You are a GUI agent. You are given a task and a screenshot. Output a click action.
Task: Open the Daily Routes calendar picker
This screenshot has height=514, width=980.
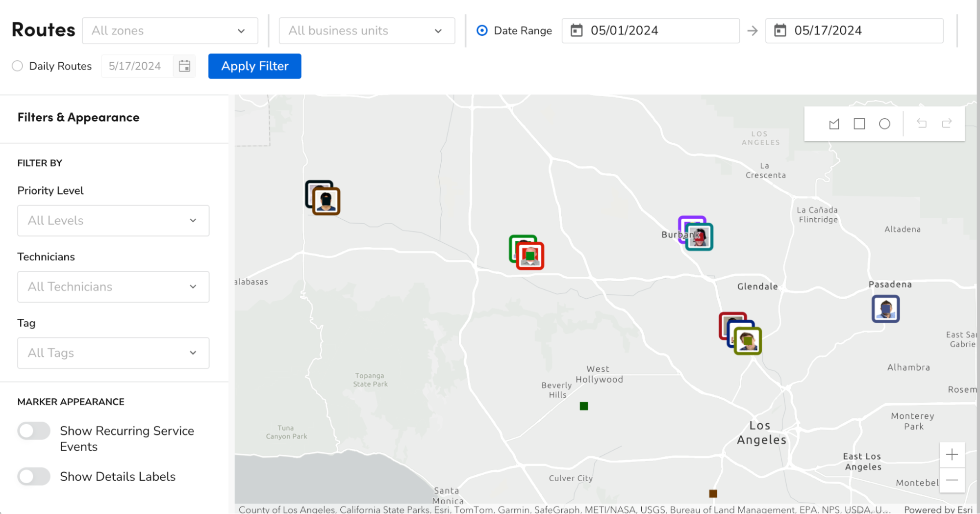point(184,66)
